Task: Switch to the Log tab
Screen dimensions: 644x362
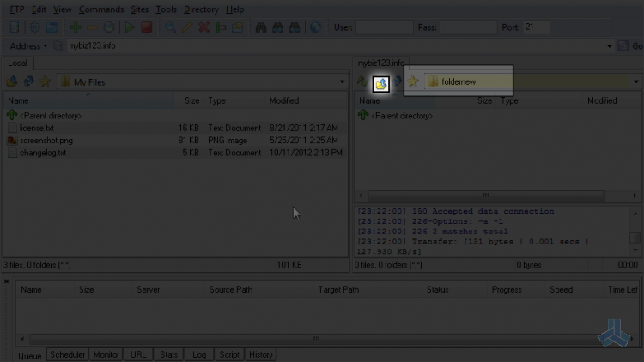Action: [x=199, y=354]
